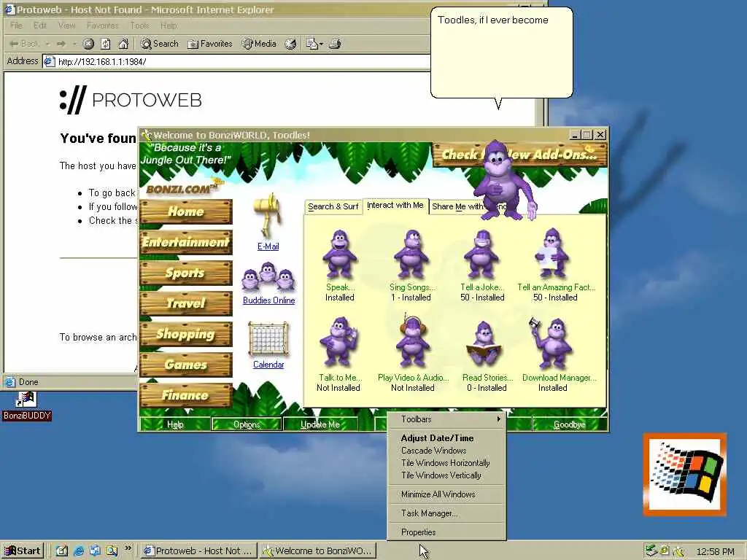Click the Windows logo desktop image

pos(684,474)
